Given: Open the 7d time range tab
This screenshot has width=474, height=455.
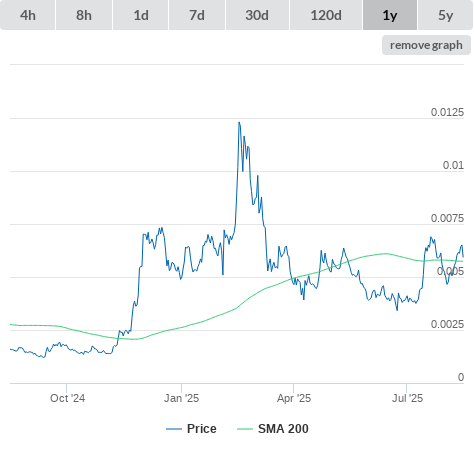Looking at the screenshot, I should click(x=197, y=15).
